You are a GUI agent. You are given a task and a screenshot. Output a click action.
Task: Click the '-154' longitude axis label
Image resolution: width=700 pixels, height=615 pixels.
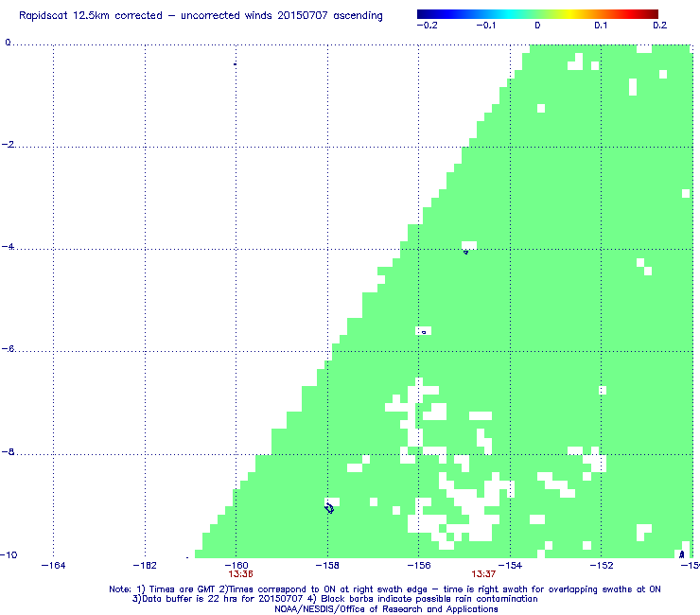coord(510,566)
